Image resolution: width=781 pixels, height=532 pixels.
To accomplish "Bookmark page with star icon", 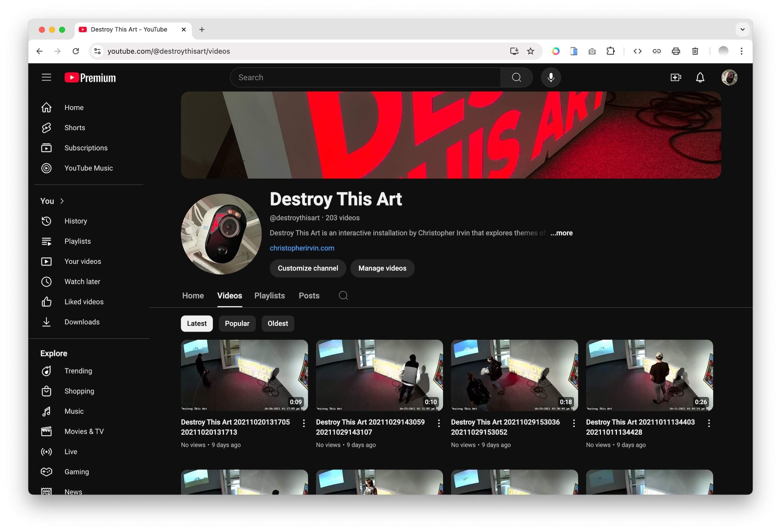I will (x=530, y=51).
